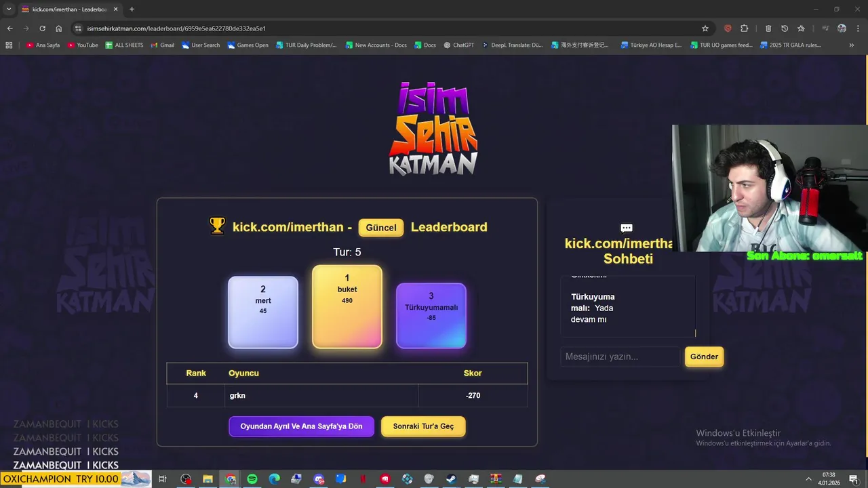868x488 pixels.
Task: Open Spotify from the taskbar
Action: (252, 479)
